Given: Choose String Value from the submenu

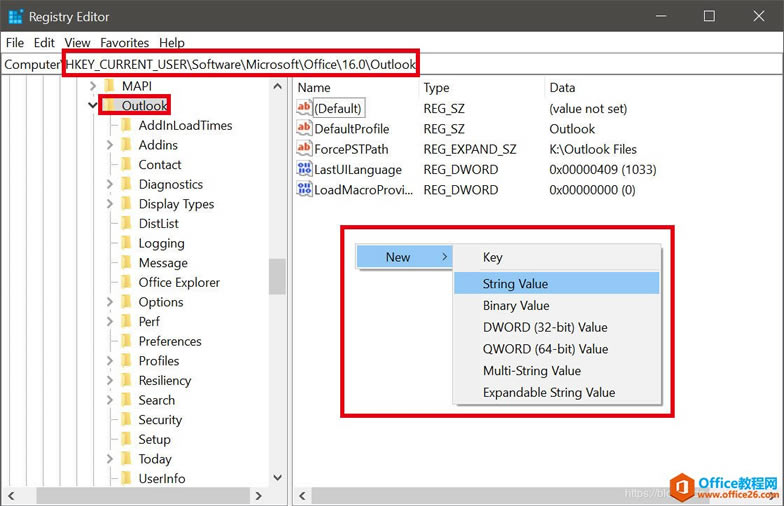Looking at the screenshot, I should click(557, 284).
